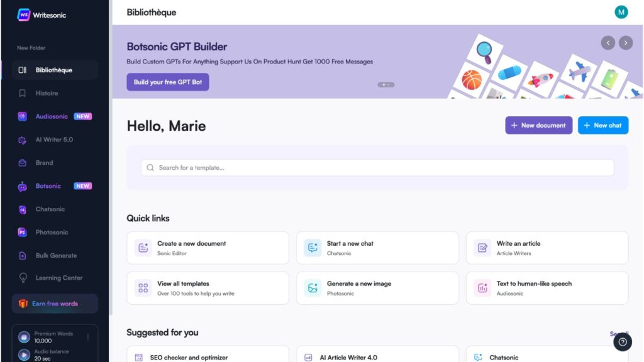Click the Learning Center lightbulb icon
Viewport: 644px width, 362px height.
pyautogui.click(x=23, y=278)
